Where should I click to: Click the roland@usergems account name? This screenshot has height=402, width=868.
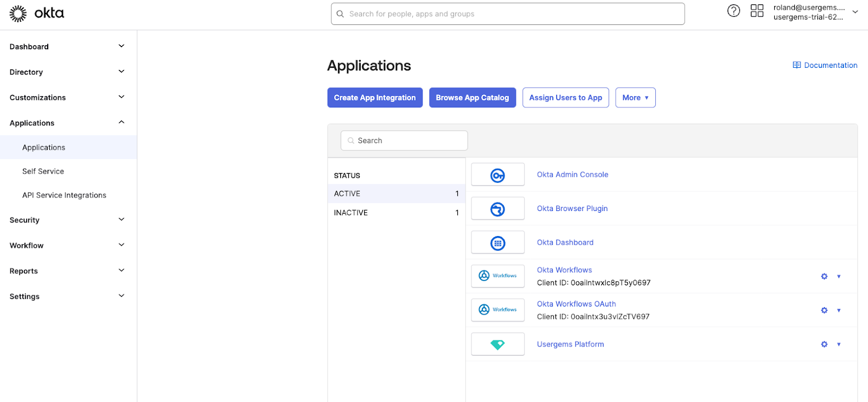tap(809, 8)
